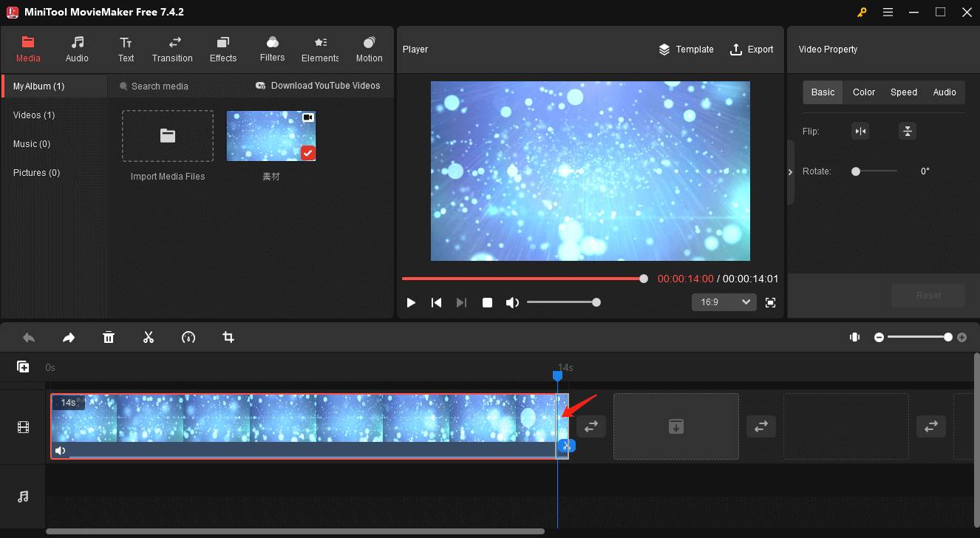Image resolution: width=980 pixels, height=538 pixels.
Task: Select the 素材 video thumbnail
Action: click(x=271, y=136)
